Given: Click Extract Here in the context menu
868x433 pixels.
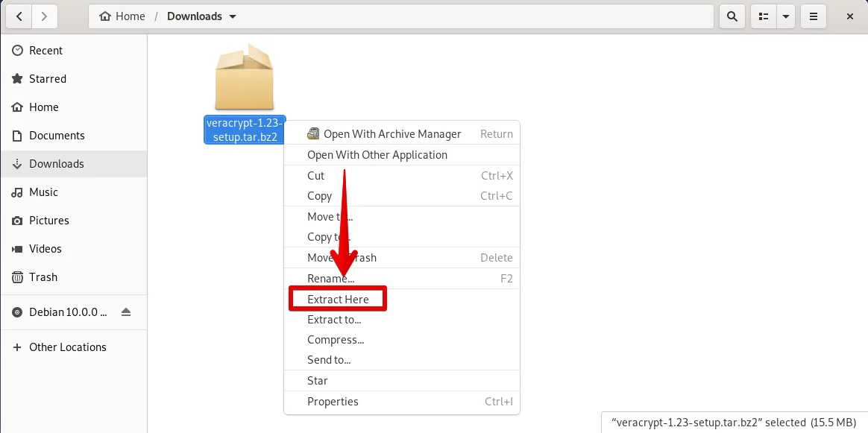Looking at the screenshot, I should pos(402,299).
